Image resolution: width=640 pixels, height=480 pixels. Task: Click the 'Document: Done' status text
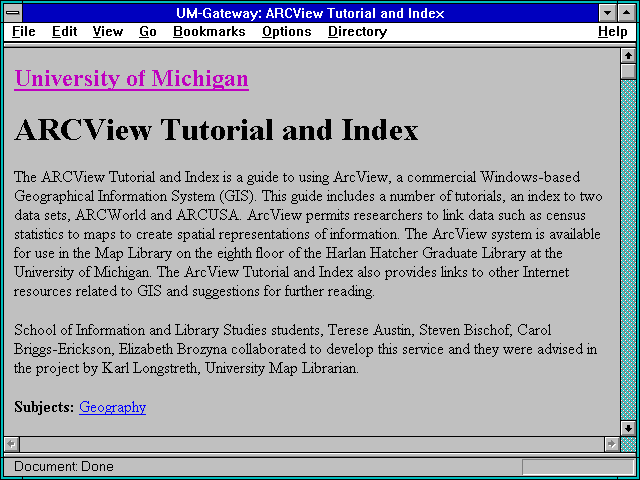tap(64, 467)
